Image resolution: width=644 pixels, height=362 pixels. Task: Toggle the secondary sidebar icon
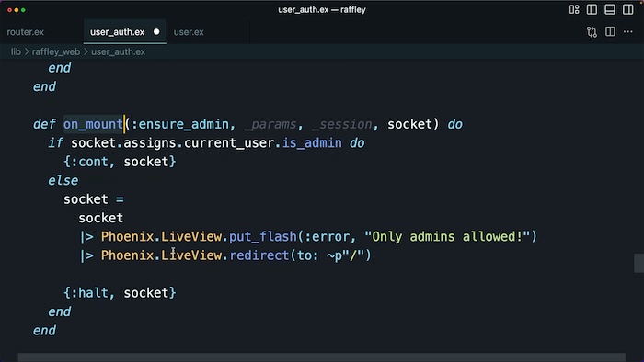coord(628,9)
